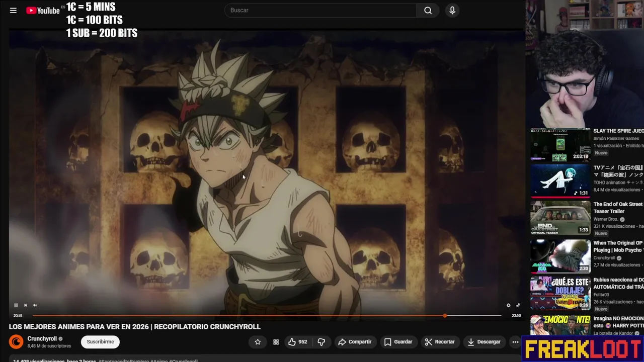Click the magnifying glass search button
644x362 pixels.
click(x=428, y=10)
